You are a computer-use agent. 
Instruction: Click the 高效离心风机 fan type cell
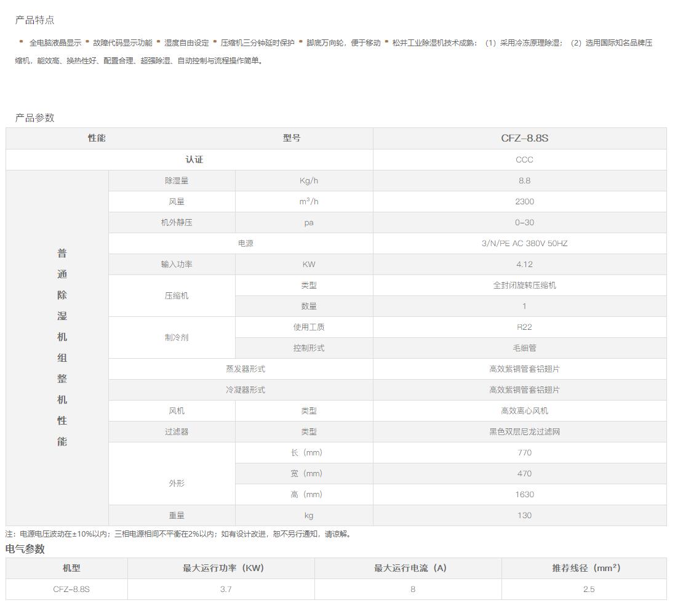(524, 410)
